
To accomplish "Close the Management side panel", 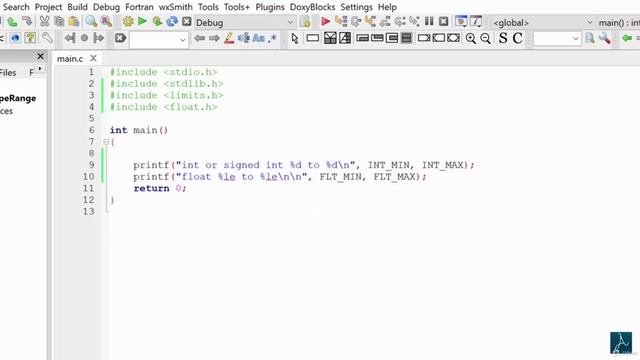I will [x=40, y=56].
